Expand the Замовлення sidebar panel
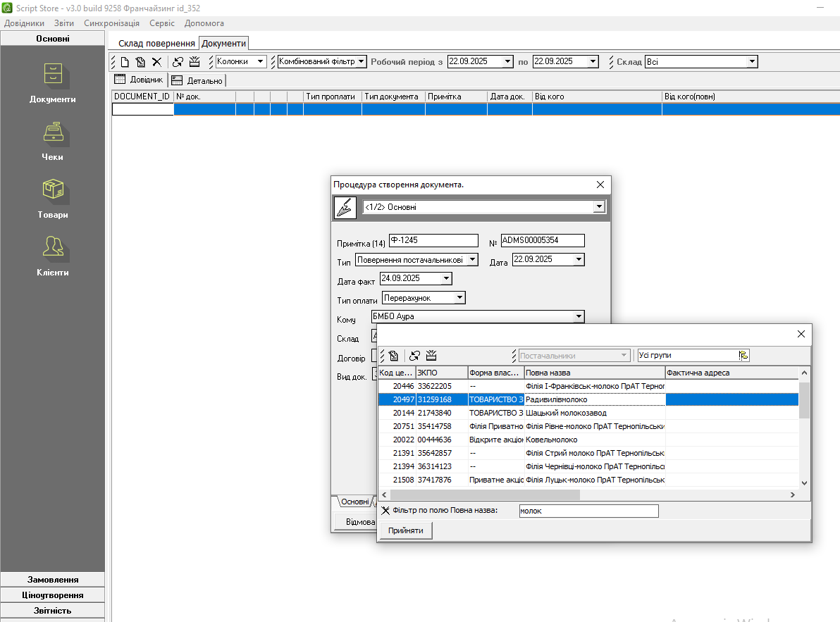This screenshot has width=840, height=622. pyautogui.click(x=53, y=580)
